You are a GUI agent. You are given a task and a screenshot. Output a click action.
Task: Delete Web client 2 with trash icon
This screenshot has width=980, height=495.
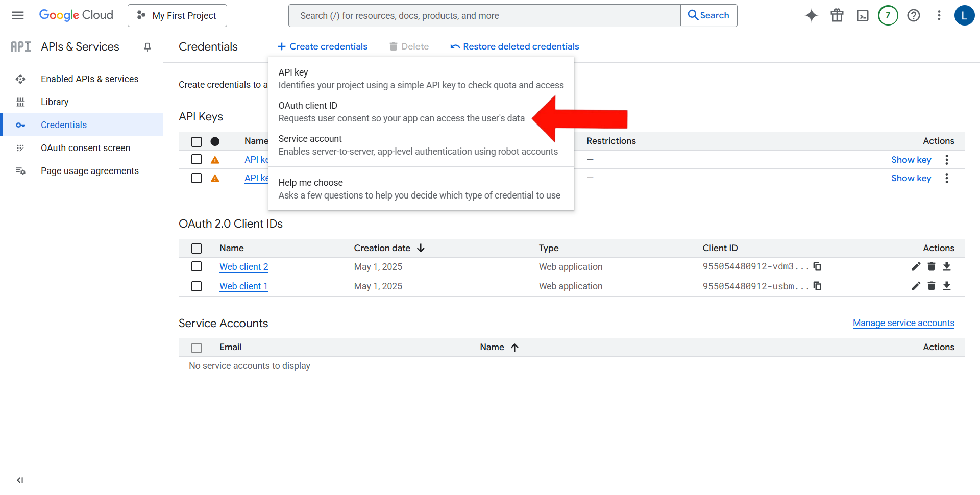click(x=932, y=266)
